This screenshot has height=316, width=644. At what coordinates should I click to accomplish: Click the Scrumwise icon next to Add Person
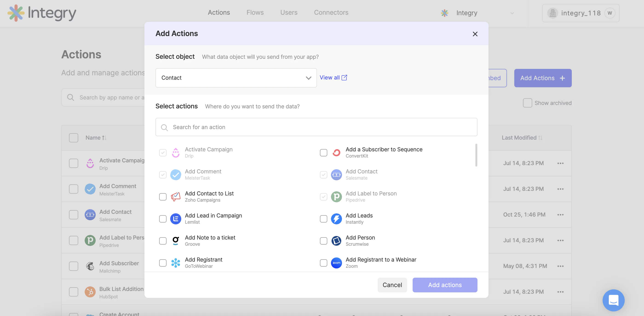tap(336, 241)
